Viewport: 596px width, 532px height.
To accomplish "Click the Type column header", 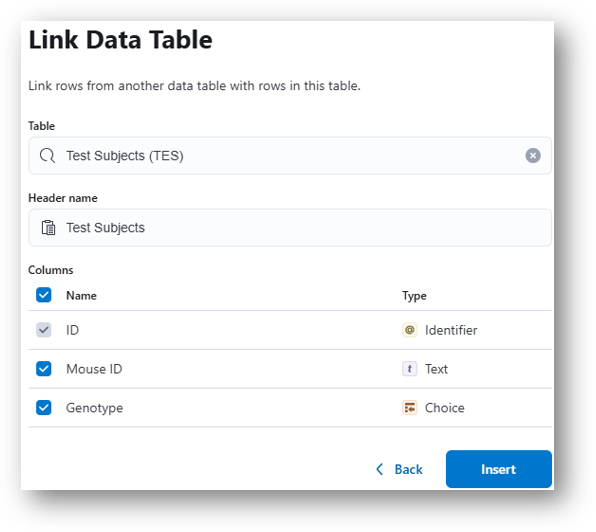I will 414,296.
